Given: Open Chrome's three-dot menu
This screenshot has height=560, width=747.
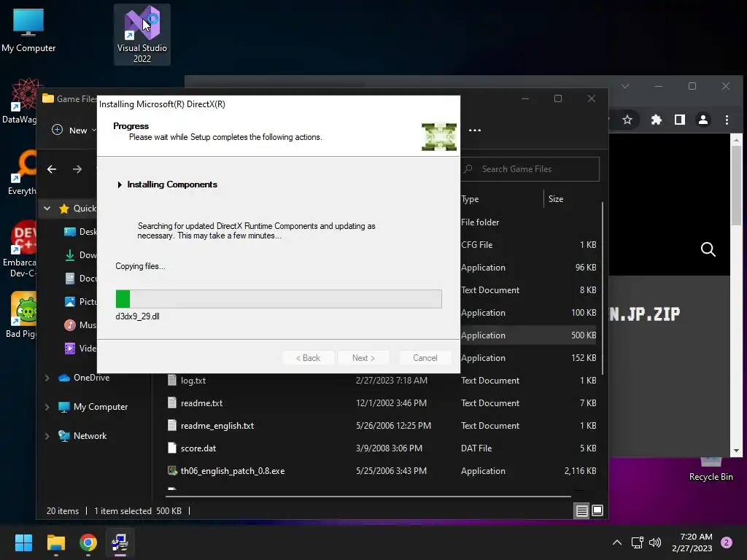Looking at the screenshot, I should point(727,120).
